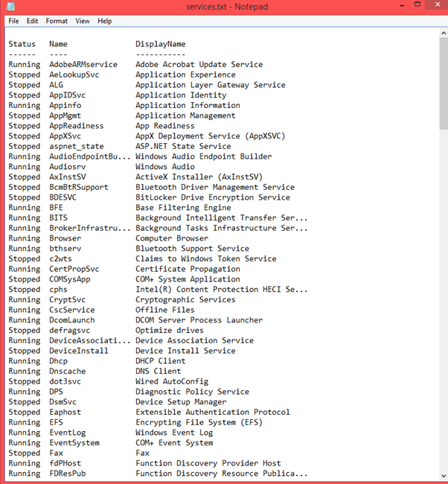Click 'Encrypting File System (EFS)' text

click(199, 422)
